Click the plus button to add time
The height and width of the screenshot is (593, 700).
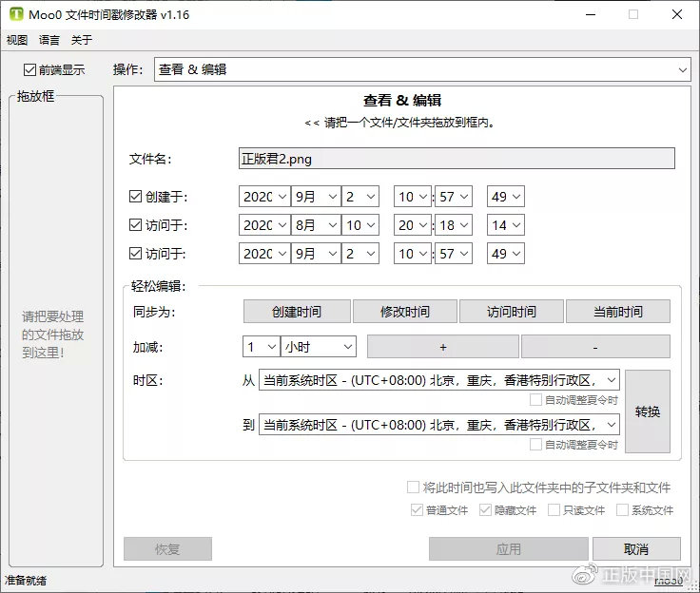(x=443, y=347)
